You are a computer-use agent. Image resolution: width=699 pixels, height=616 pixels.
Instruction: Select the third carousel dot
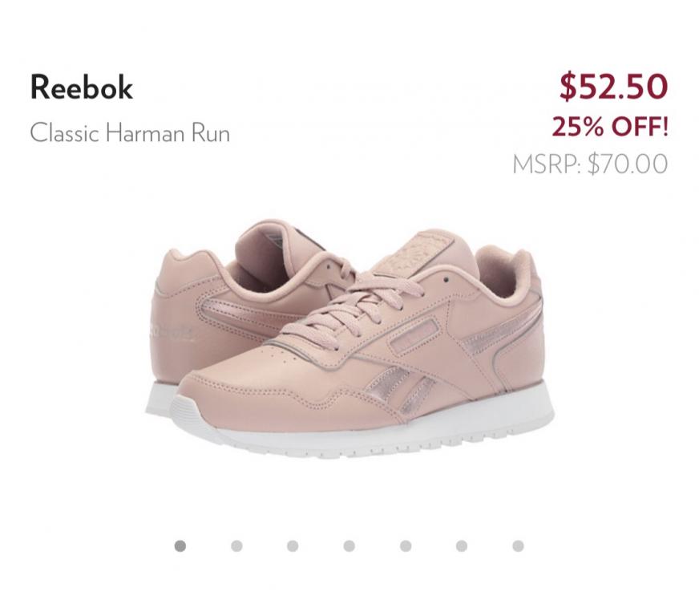(293, 546)
